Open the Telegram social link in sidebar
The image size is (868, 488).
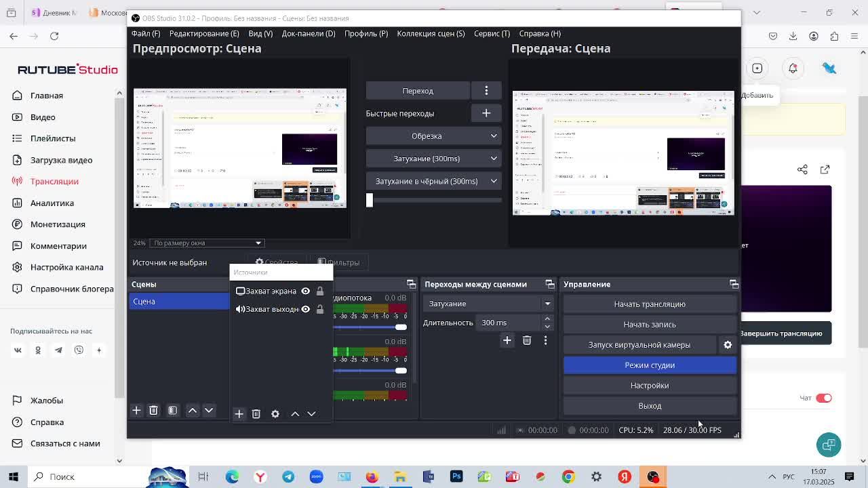pos(58,350)
